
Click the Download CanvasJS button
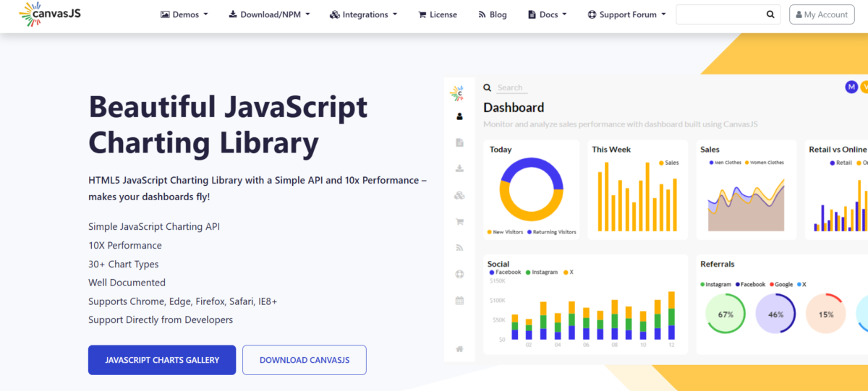[x=305, y=360]
